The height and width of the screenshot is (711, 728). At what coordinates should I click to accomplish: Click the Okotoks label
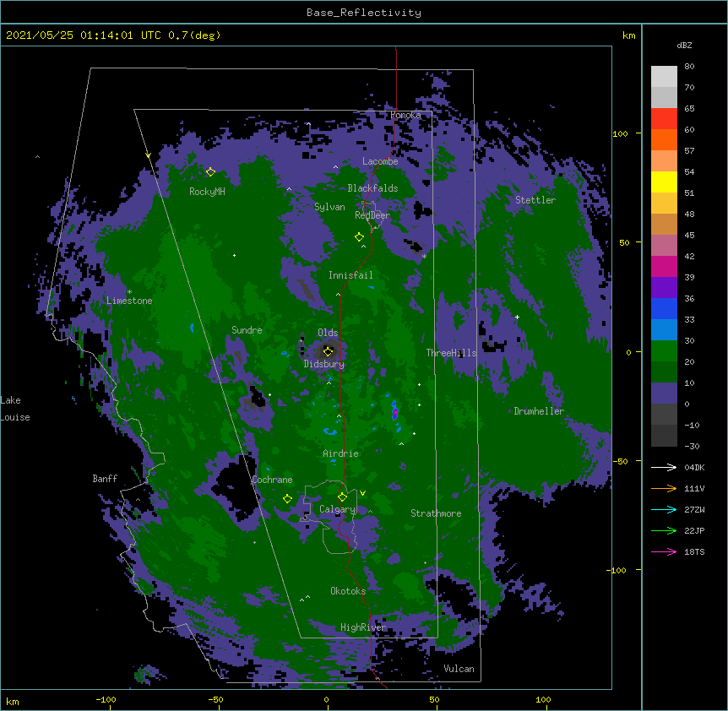(x=348, y=591)
